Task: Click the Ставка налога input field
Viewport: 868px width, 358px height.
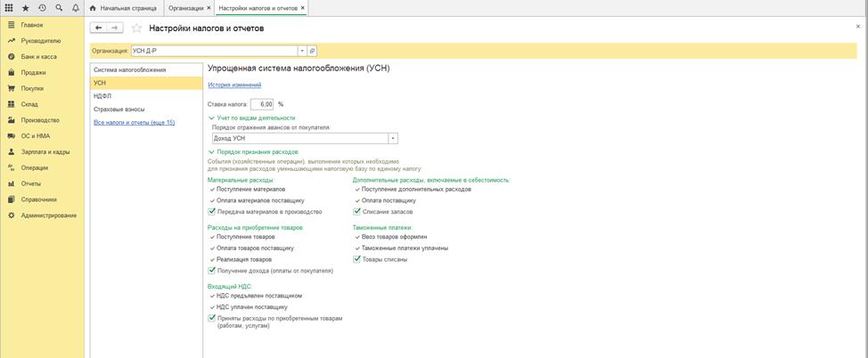Action: [x=256, y=104]
